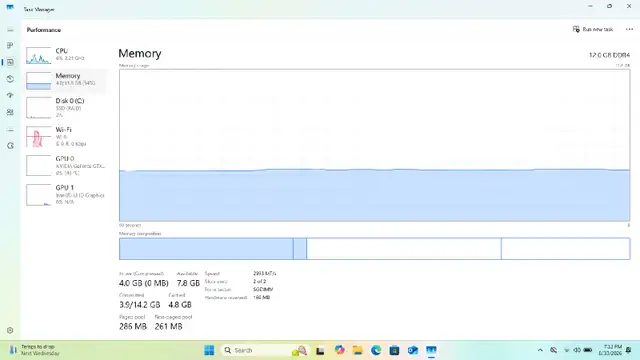Open the Users page icon
The width and height of the screenshot is (640, 360).
[10, 112]
